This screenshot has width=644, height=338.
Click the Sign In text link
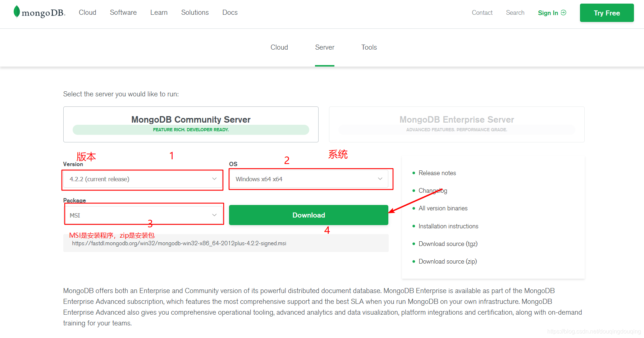click(548, 13)
